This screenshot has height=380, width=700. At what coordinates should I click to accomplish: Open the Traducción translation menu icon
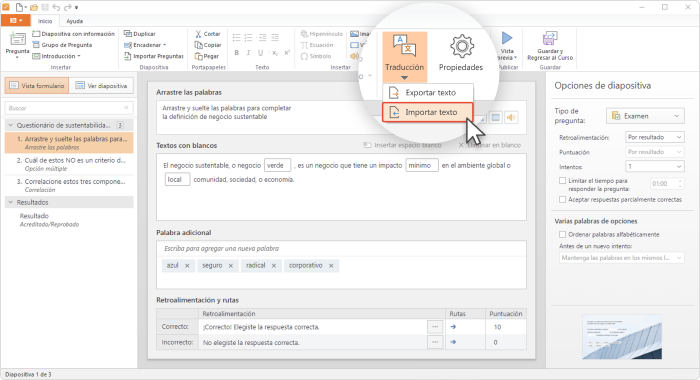pyautogui.click(x=404, y=46)
